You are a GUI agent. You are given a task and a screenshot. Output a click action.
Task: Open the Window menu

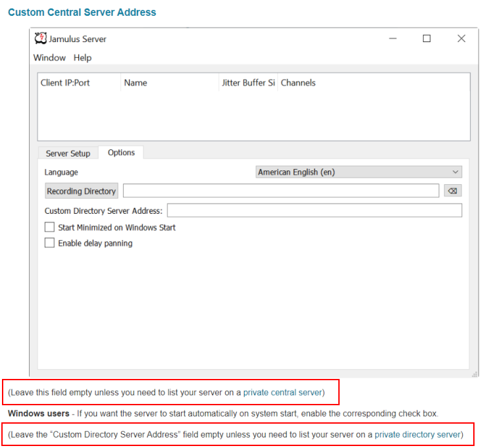click(x=49, y=58)
